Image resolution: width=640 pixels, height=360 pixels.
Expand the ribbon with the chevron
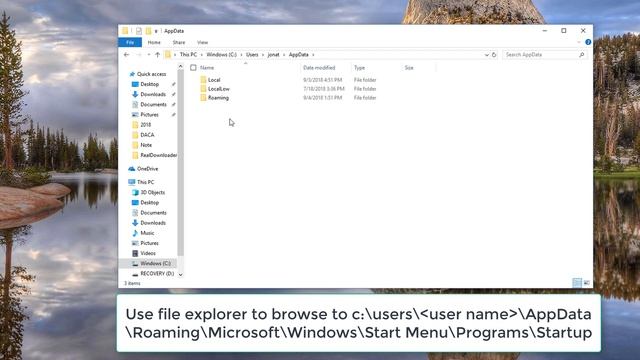click(x=579, y=42)
